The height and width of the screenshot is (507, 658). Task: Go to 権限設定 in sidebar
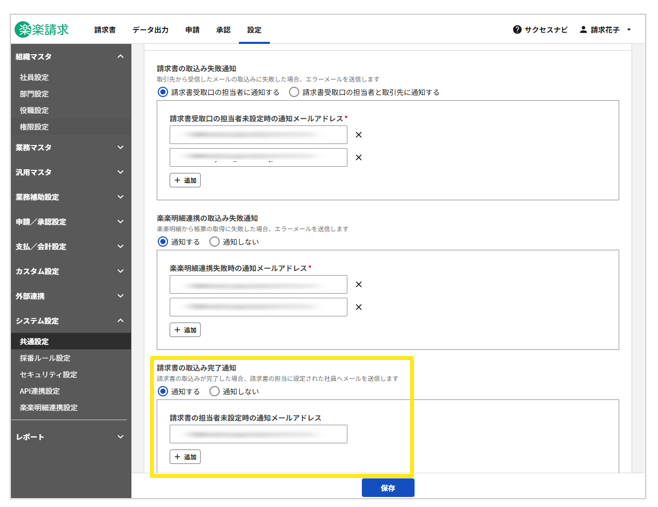[34, 127]
